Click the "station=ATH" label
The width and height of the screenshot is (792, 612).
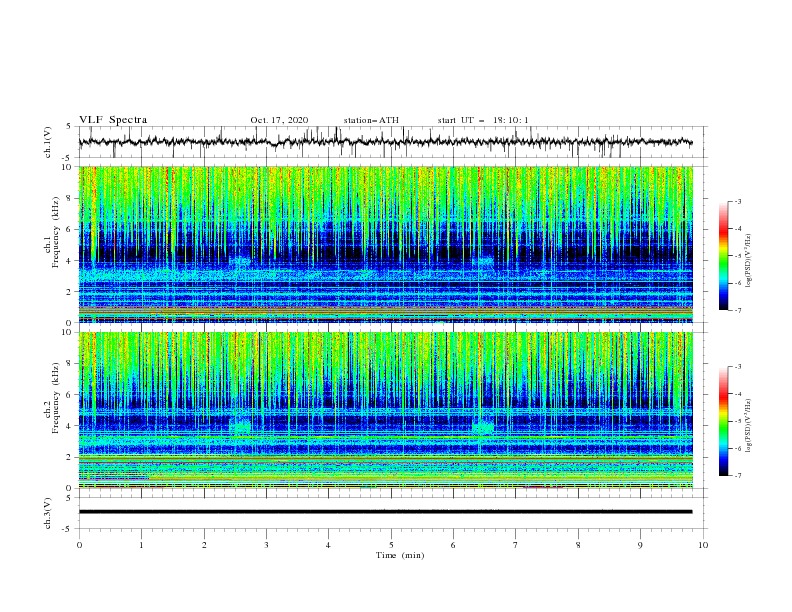pos(371,120)
